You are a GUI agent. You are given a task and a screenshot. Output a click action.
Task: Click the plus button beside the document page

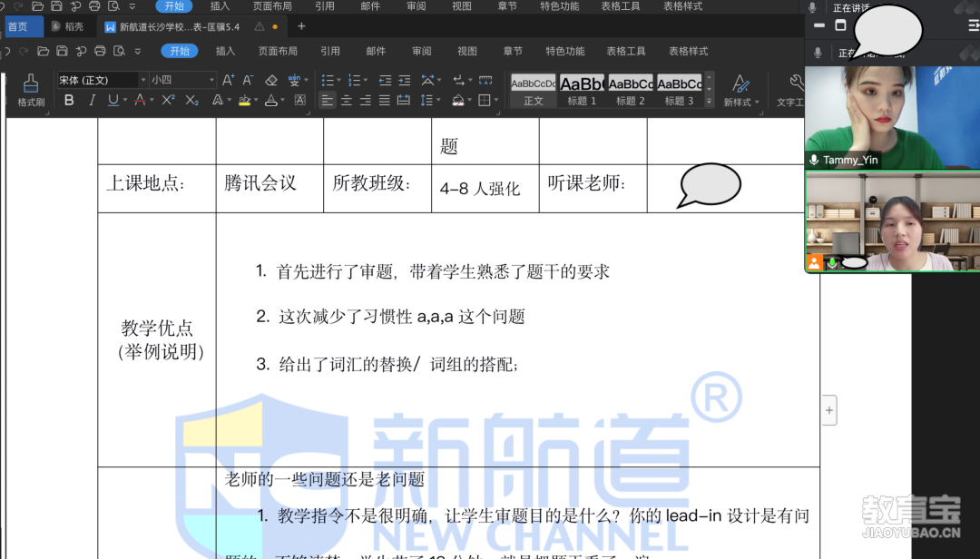point(828,410)
